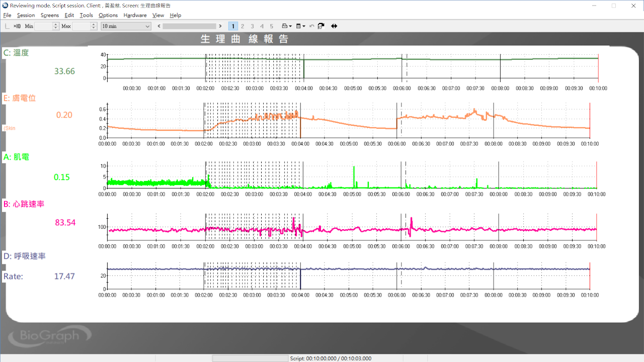This screenshot has height=362, width=644.
Task: Click the horizontal double-arrow fit-width icon
Action: (334, 26)
